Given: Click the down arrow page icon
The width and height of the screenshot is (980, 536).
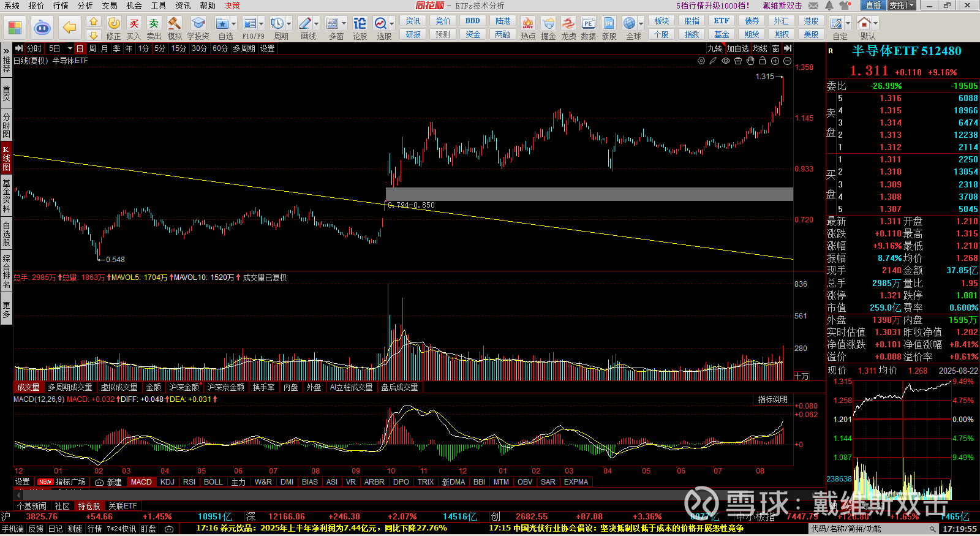Looking at the screenshot, I should [x=93, y=35].
